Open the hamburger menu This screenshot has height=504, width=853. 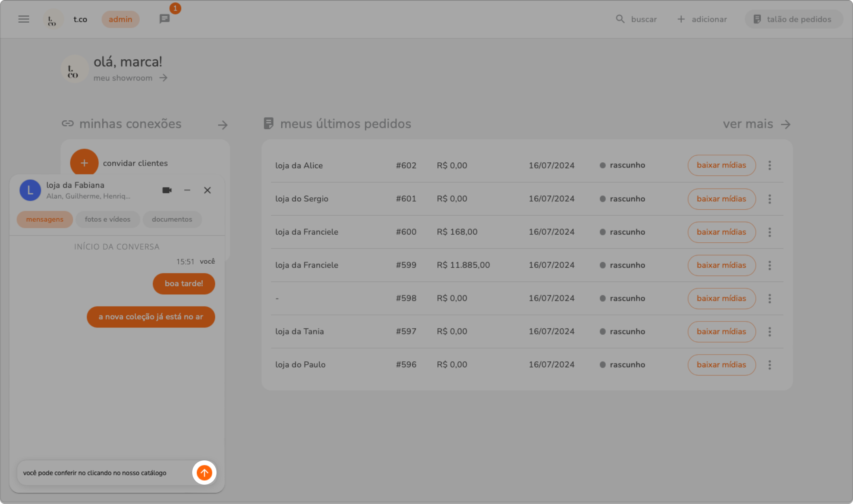coord(24,19)
